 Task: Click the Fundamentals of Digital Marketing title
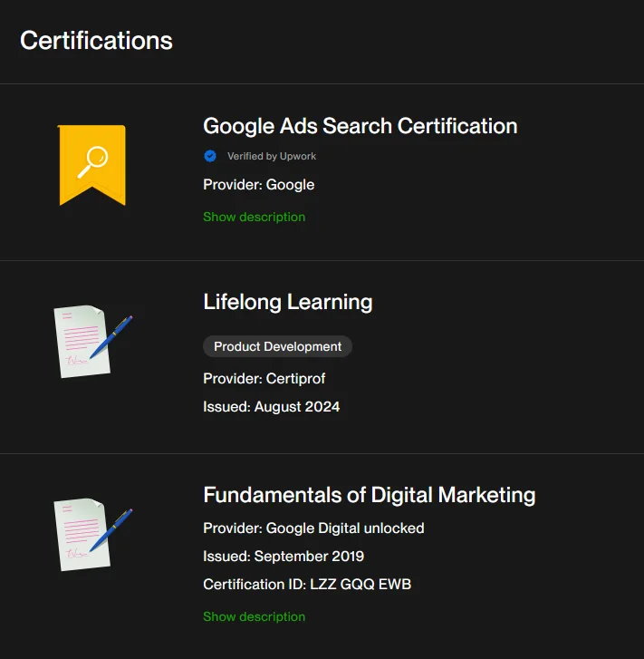coord(370,495)
